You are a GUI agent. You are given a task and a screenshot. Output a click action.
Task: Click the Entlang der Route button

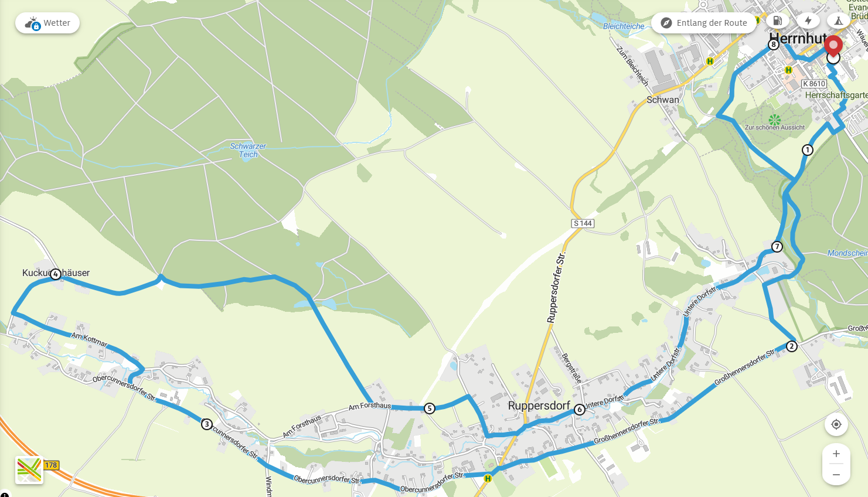[x=704, y=23]
